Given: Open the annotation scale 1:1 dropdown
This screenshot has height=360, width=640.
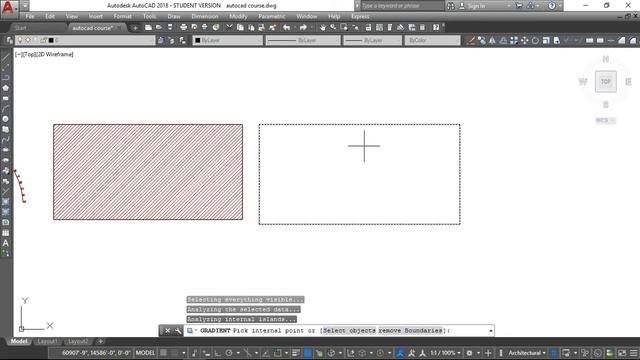Looking at the screenshot, I should pos(445,353).
